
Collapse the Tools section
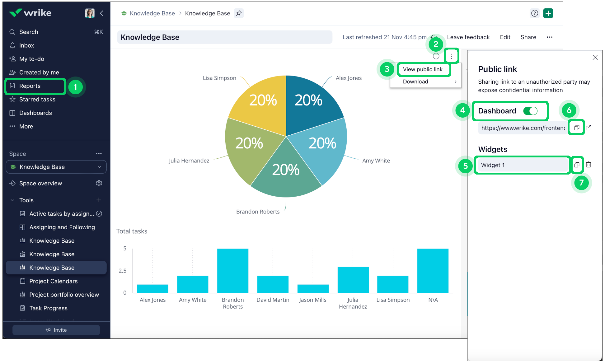pos(12,200)
